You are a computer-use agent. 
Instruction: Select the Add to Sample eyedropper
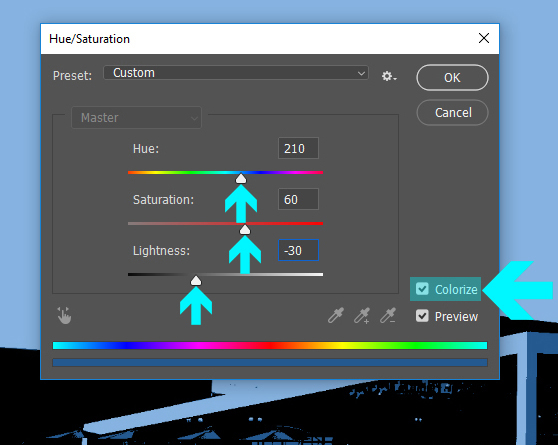362,315
